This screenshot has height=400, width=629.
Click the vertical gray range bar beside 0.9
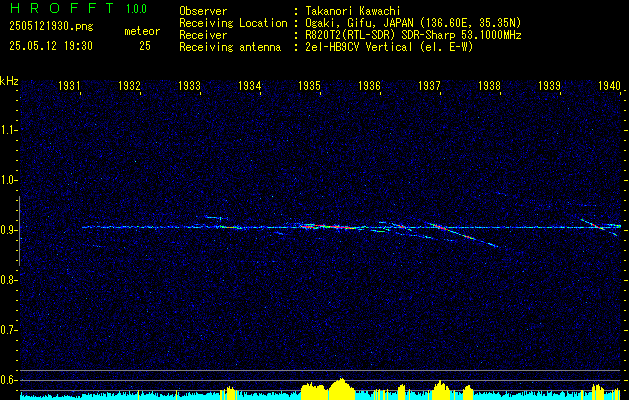19,231
